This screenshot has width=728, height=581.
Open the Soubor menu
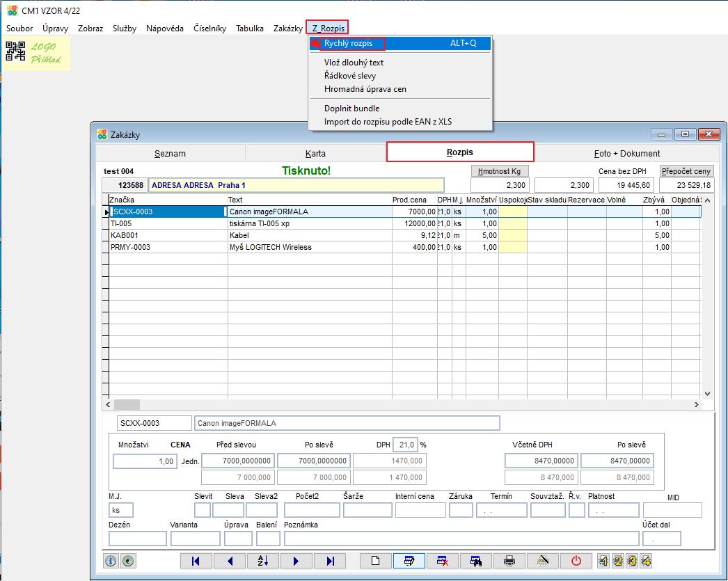point(19,29)
